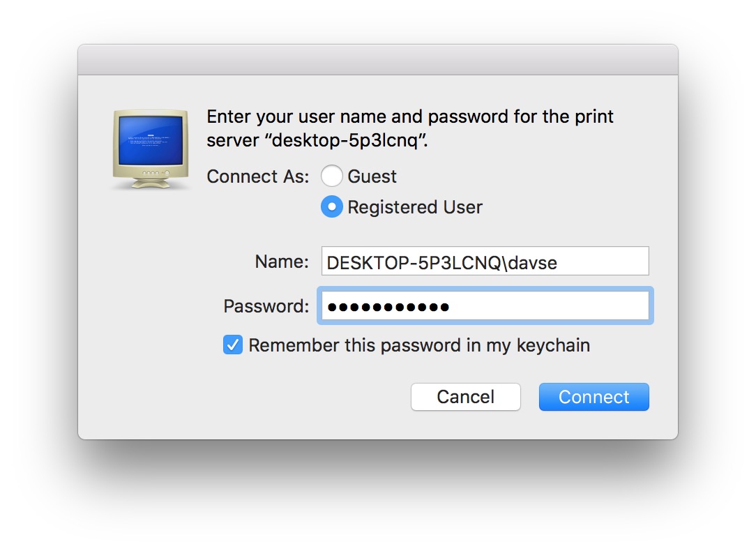Click the "Connect As:" label
Viewport: 756px width, 551px height.
click(257, 176)
